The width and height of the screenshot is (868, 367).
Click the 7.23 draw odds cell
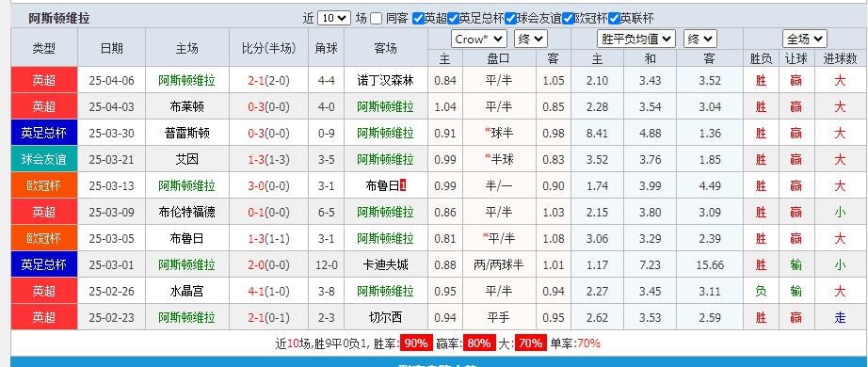(x=650, y=265)
